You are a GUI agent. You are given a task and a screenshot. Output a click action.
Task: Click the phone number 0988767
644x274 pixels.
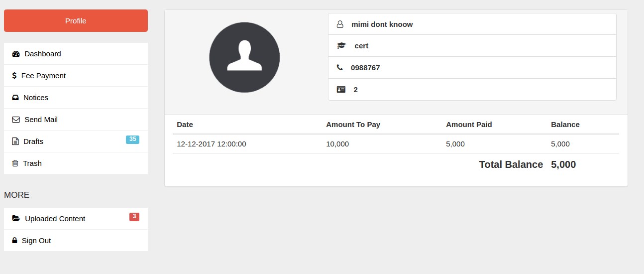pyautogui.click(x=365, y=68)
